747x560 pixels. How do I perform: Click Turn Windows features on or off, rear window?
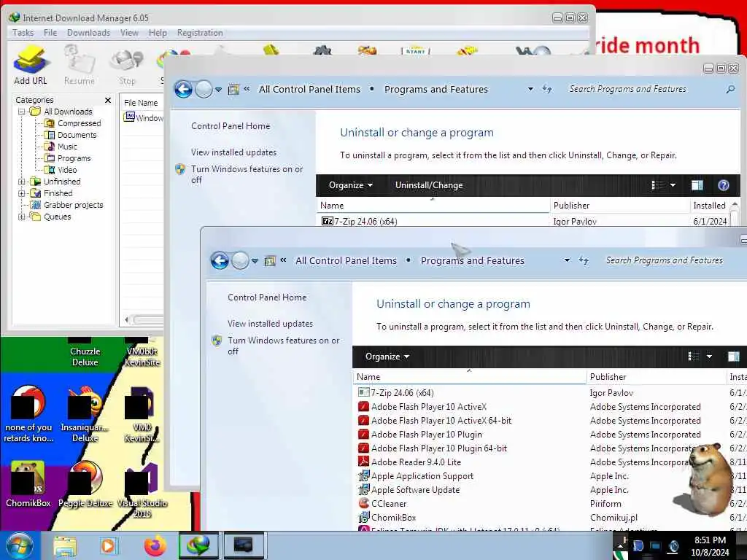(247, 174)
